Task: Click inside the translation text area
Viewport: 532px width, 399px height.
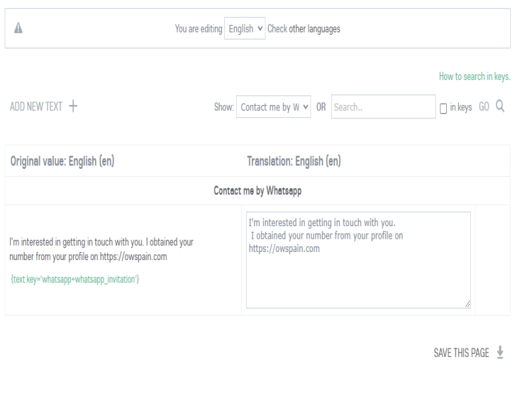Action: [358, 273]
